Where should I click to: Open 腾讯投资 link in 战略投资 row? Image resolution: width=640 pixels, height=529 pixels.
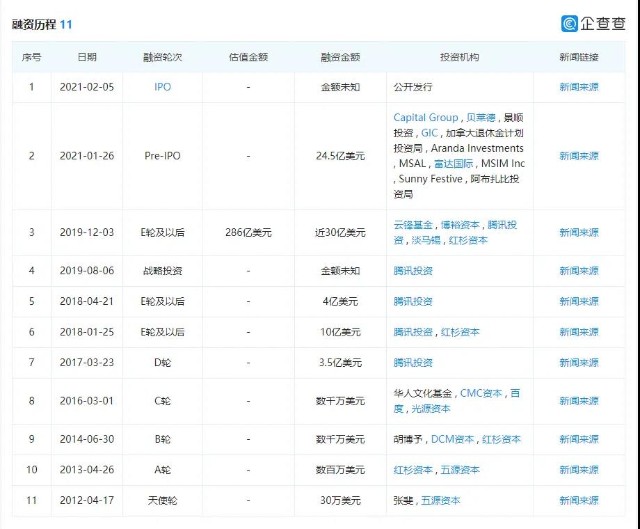pos(413,271)
